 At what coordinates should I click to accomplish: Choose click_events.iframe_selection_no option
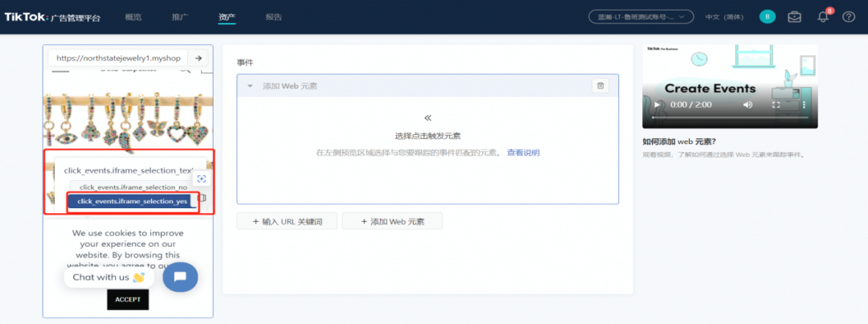133,187
